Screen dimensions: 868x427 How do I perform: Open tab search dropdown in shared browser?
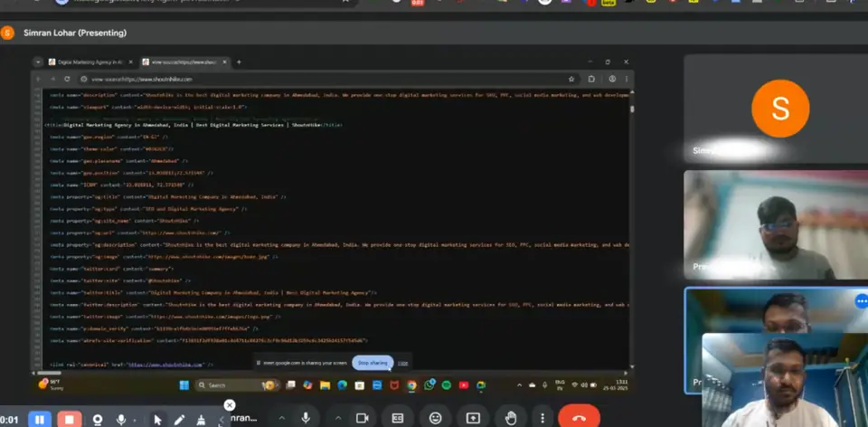click(x=38, y=62)
